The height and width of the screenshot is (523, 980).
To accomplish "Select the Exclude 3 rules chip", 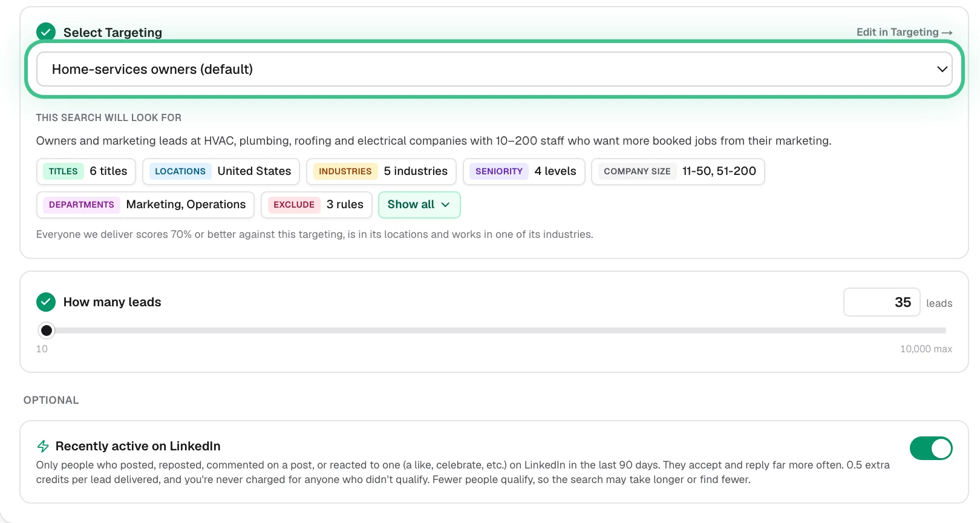I will pyautogui.click(x=316, y=205).
